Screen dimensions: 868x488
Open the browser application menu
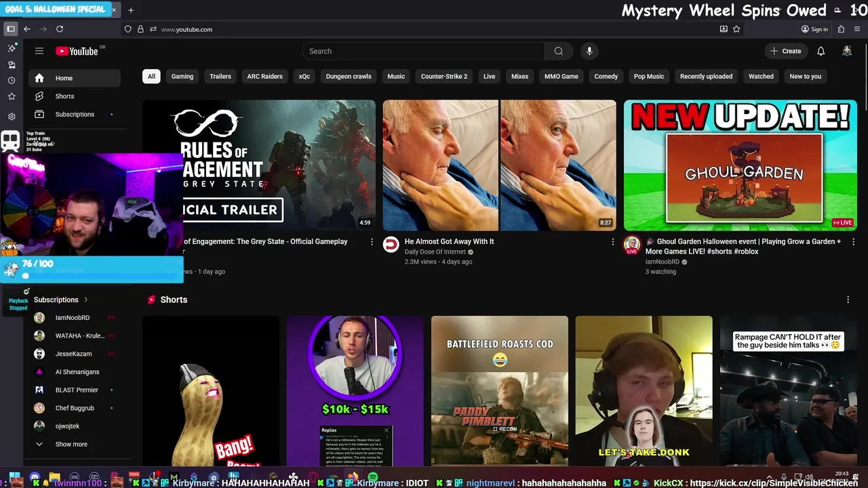(857, 29)
